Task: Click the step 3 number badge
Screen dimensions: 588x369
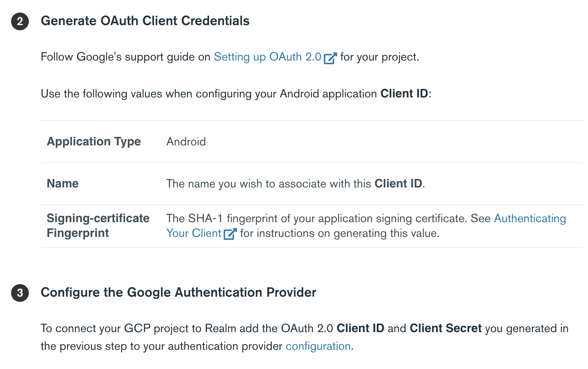Action: coord(20,293)
